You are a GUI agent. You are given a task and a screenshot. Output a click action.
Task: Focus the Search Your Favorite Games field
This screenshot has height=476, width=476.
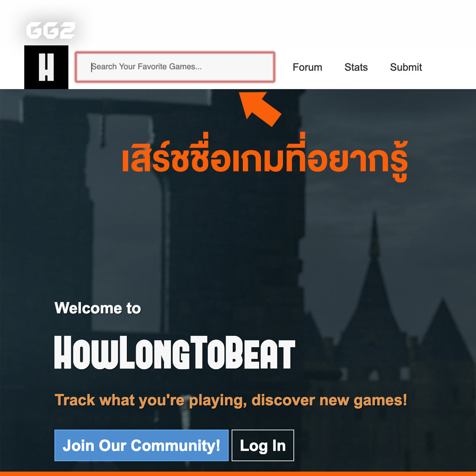(175, 67)
